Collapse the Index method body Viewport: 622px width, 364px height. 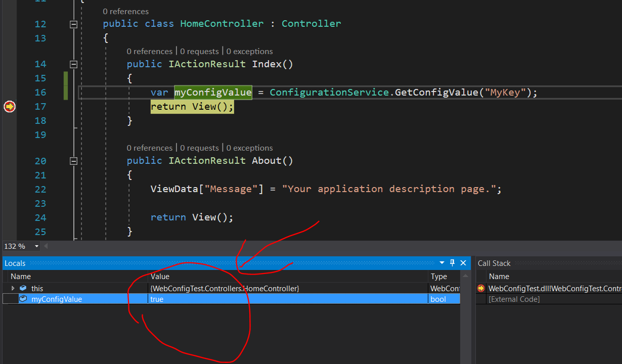[x=73, y=64]
